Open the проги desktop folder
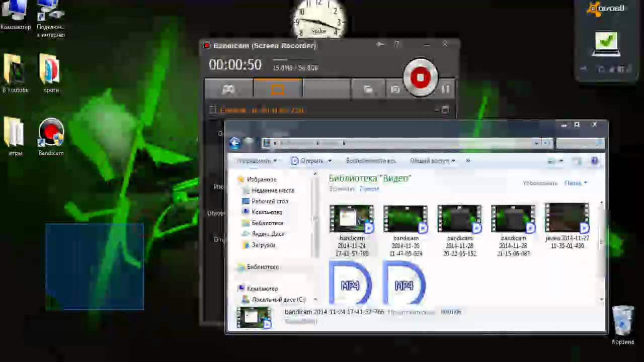Screen dimensions: 644x362 tap(51, 73)
